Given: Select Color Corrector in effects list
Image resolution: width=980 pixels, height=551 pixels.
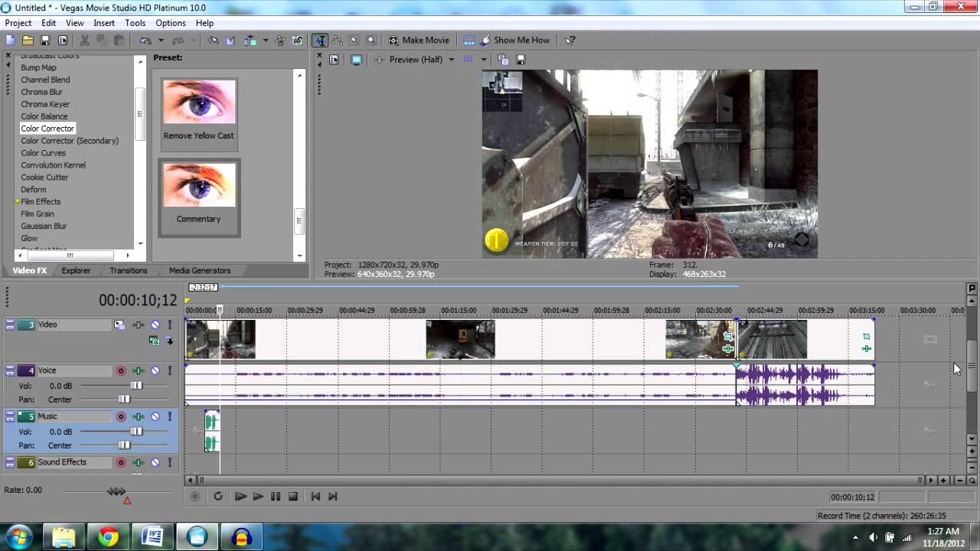Looking at the screenshot, I should click(x=47, y=129).
